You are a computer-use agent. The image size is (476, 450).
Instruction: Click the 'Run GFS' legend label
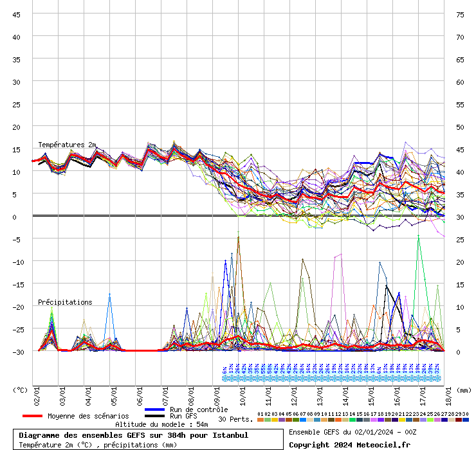(183, 416)
